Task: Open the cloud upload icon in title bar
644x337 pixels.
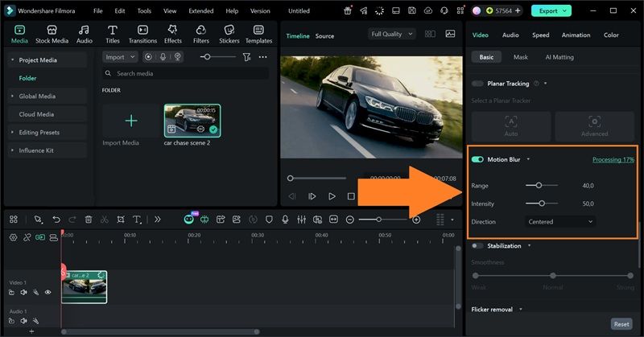Action: click(428, 11)
